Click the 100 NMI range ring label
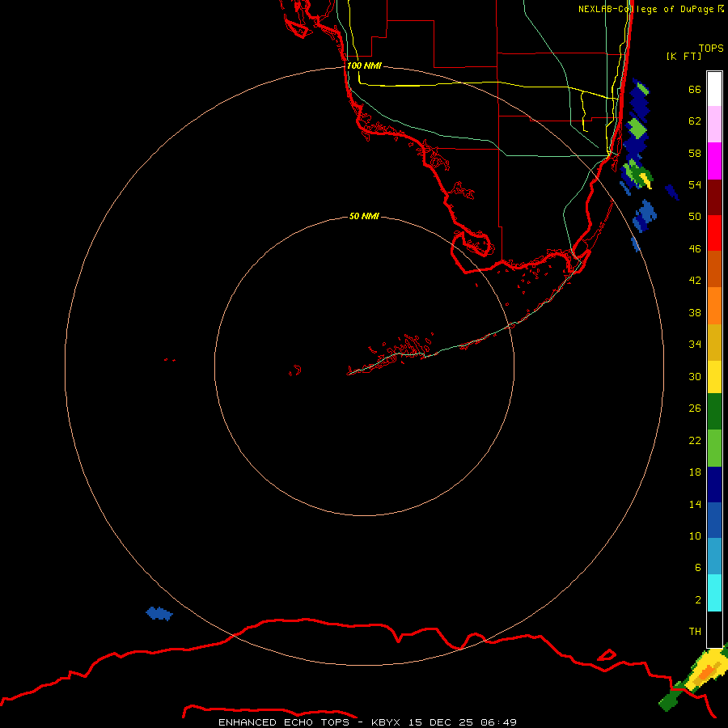The image size is (728, 728). click(x=364, y=66)
